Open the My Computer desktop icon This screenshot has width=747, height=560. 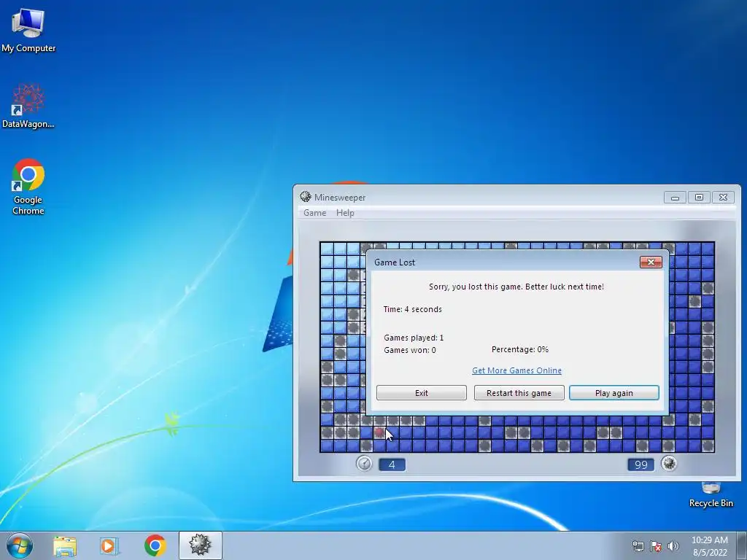click(28, 29)
